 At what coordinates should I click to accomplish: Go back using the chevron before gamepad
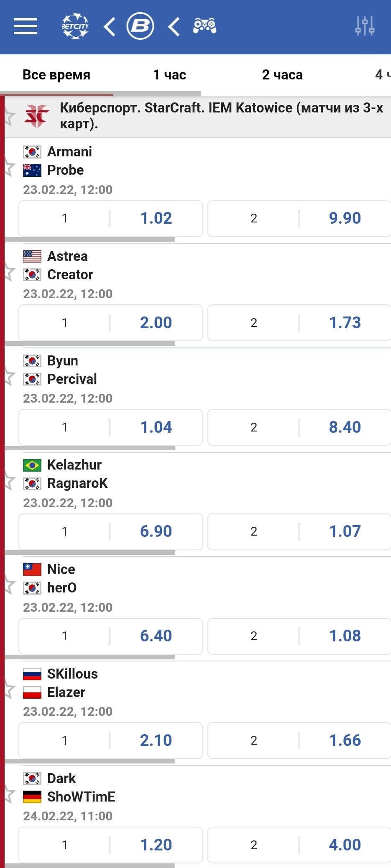pos(174,26)
